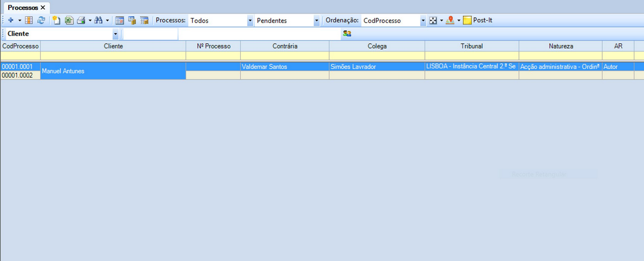
Task: Open the arrow next to the plus icon
Action: [19, 20]
